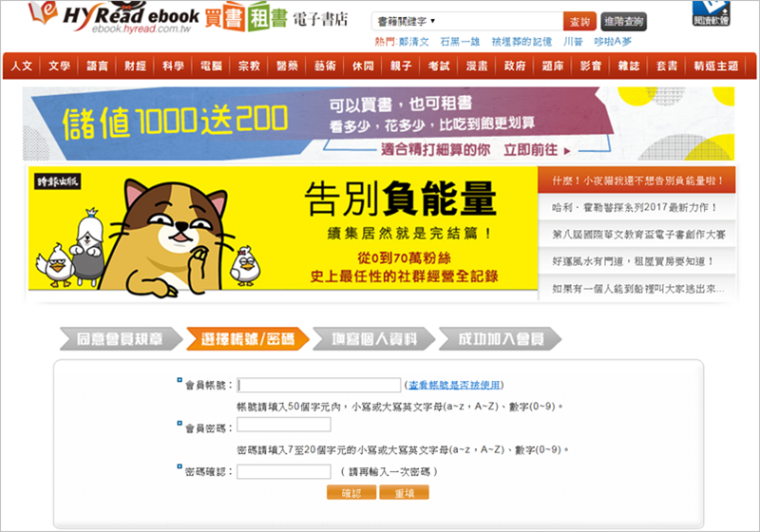Image resolution: width=760 pixels, height=532 pixels.
Task: Click the 儲值1000送200 promotion banner
Action: click(x=378, y=123)
